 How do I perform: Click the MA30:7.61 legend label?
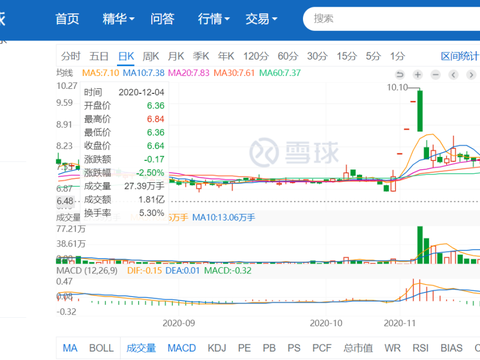point(234,73)
